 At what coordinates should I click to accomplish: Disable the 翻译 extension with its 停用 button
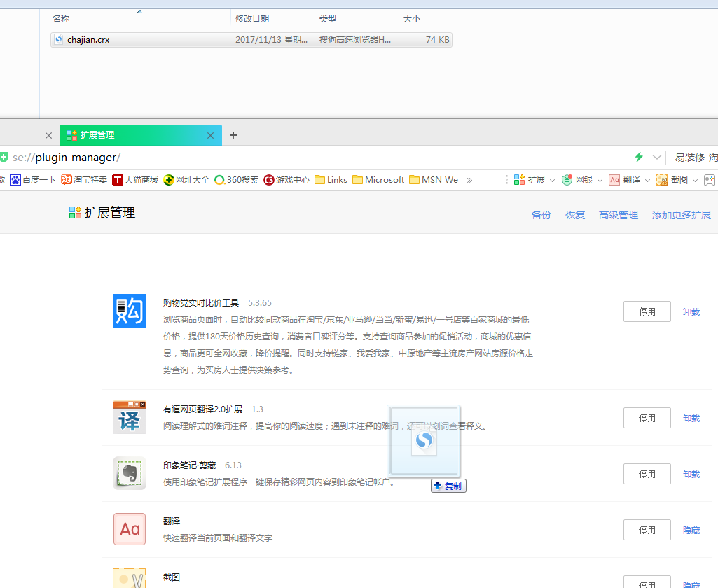tap(647, 530)
